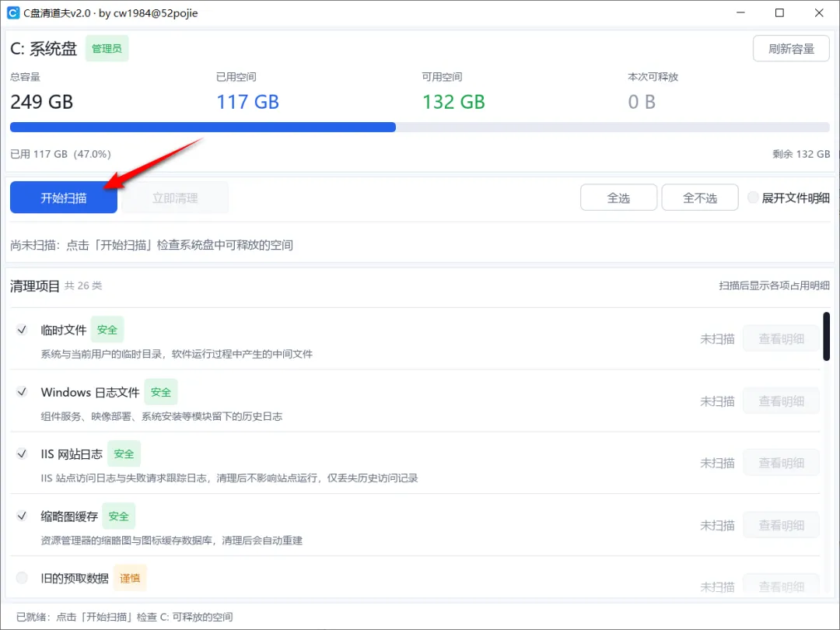Click the 剩余 132 GB text

click(x=801, y=154)
